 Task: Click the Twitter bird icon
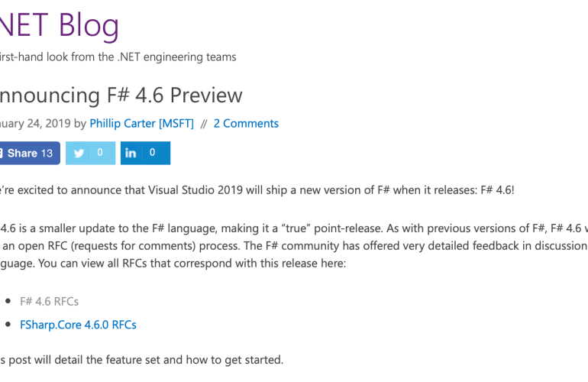pos(79,153)
